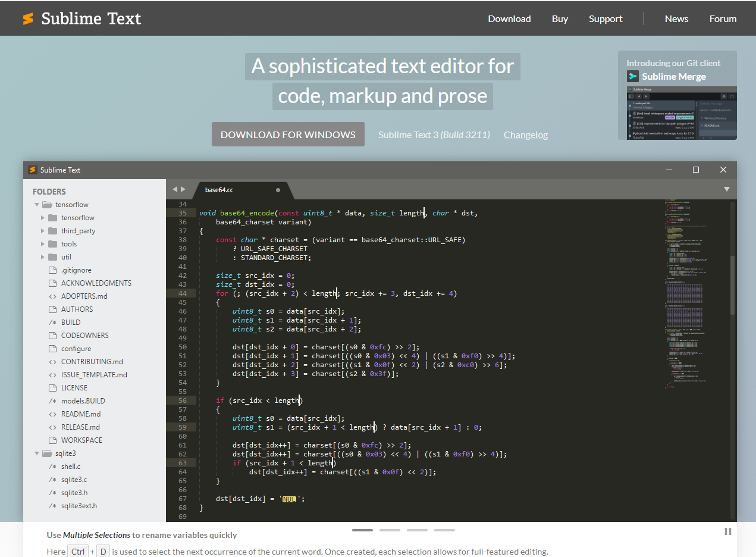Select third carousel slide indicator

coord(417,530)
